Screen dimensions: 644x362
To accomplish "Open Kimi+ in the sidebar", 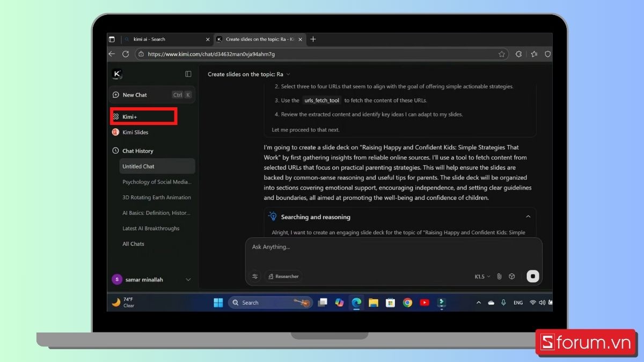I will click(x=144, y=116).
